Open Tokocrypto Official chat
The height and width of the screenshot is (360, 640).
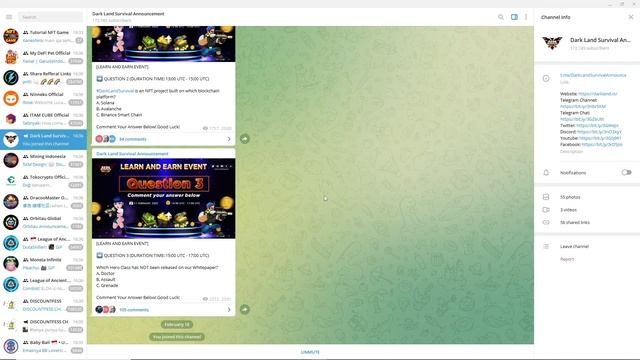point(43,181)
